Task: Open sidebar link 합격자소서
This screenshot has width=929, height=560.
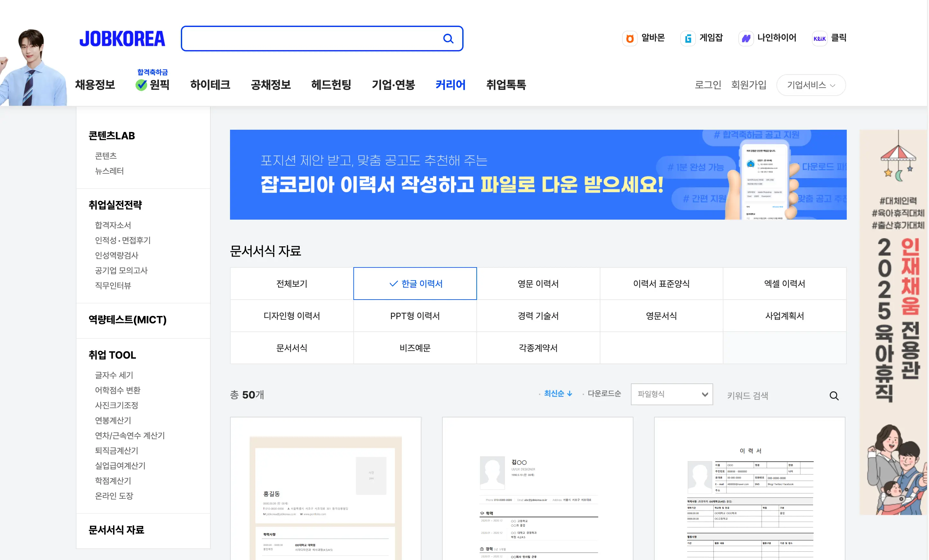Action: click(113, 225)
